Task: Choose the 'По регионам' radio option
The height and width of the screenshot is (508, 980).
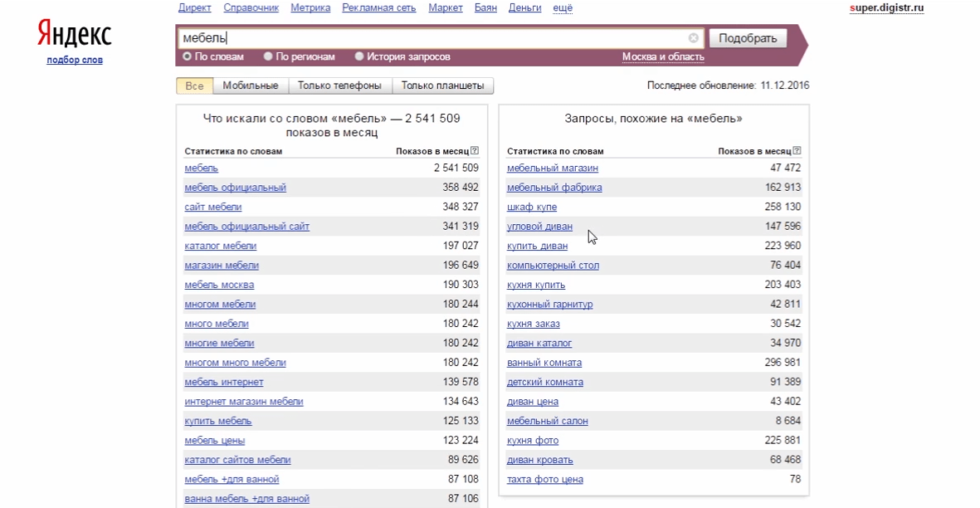Action: point(268,57)
